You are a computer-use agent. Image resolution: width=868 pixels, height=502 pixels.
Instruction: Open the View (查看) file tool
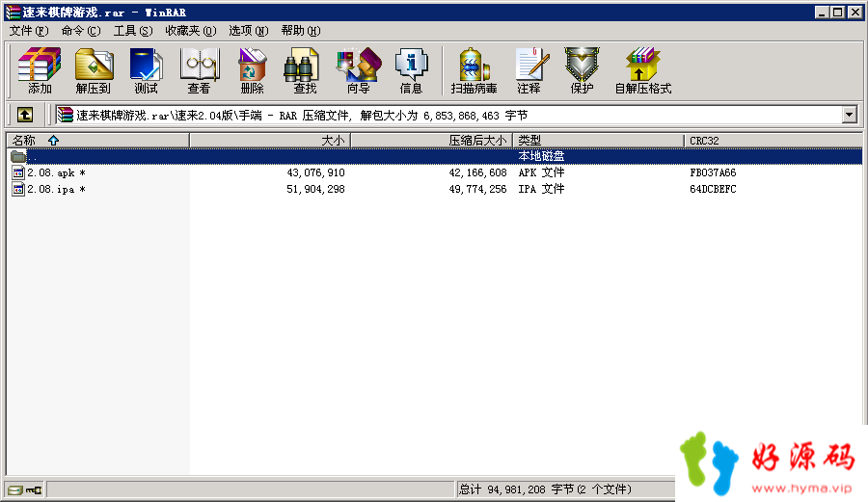[200, 70]
